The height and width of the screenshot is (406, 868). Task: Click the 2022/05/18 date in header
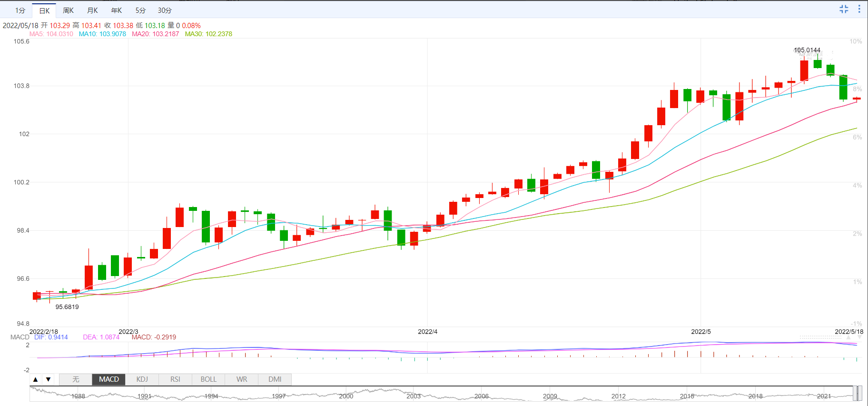tap(20, 26)
